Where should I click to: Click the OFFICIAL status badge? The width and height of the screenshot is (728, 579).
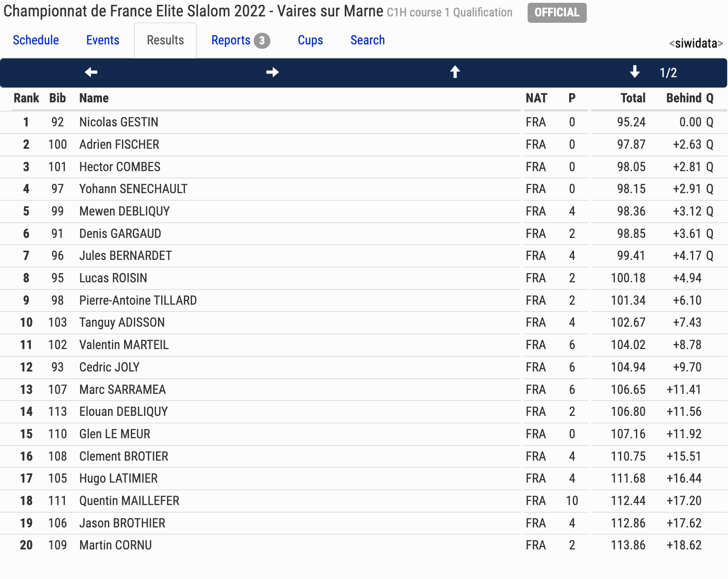[x=557, y=13]
